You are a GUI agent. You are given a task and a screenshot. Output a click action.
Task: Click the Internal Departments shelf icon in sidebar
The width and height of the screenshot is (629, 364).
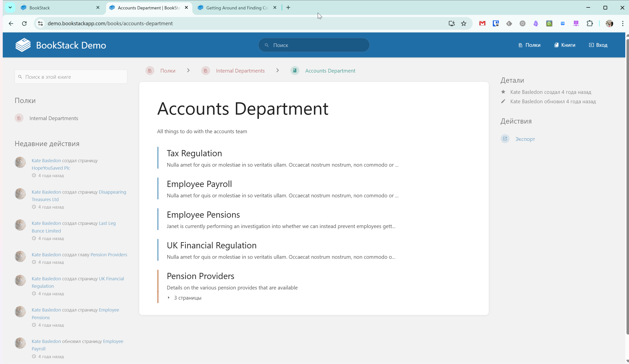(19, 118)
